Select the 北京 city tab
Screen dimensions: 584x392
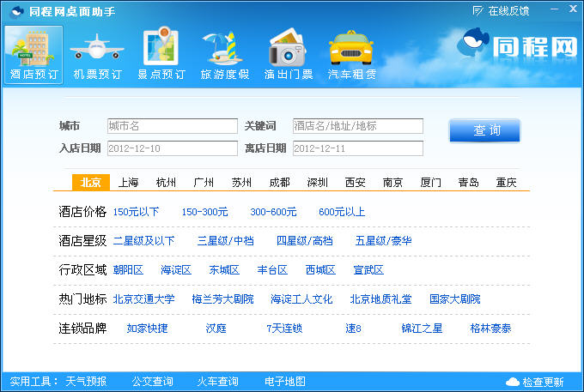coord(91,182)
